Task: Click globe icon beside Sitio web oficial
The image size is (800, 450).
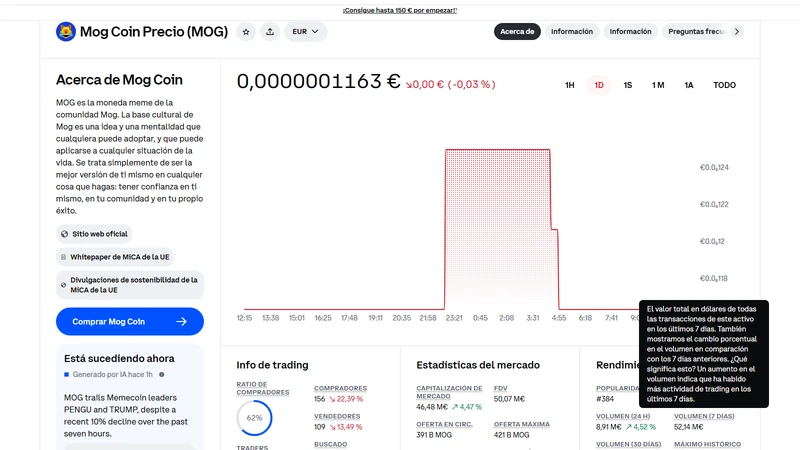Action: coord(64,234)
